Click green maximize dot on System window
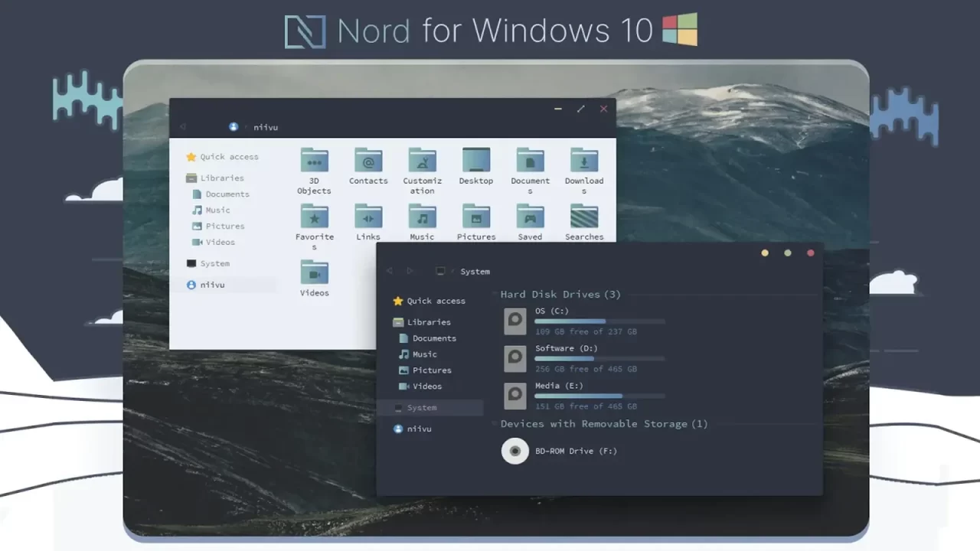980x551 pixels. pyautogui.click(x=788, y=253)
